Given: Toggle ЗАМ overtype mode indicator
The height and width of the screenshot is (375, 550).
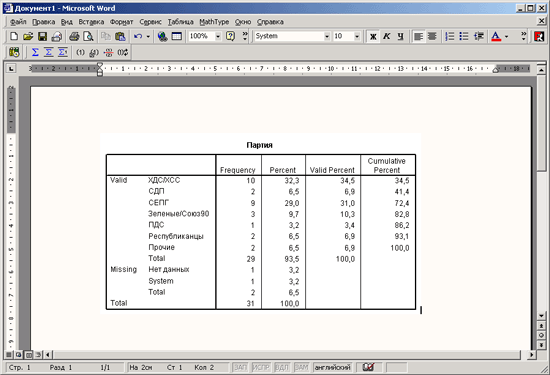Looking at the screenshot, I should 301,367.
